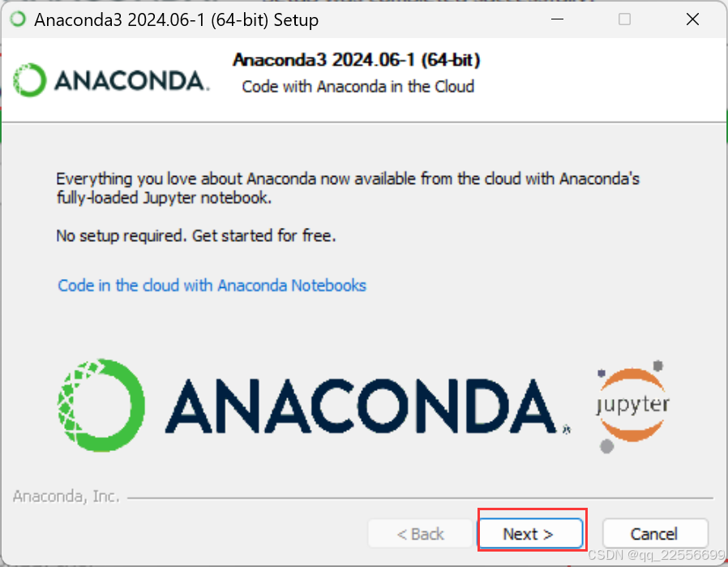Click the bold Anaconda3 2024.06-1 (64-bit) heading

[356, 60]
